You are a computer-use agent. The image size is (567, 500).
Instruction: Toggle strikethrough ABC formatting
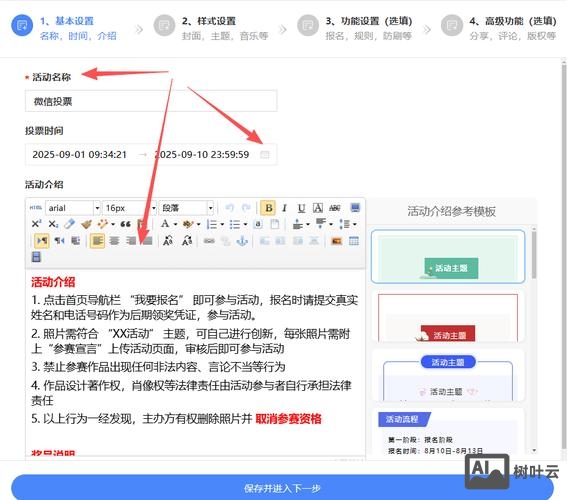pyautogui.click(x=335, y=208)
